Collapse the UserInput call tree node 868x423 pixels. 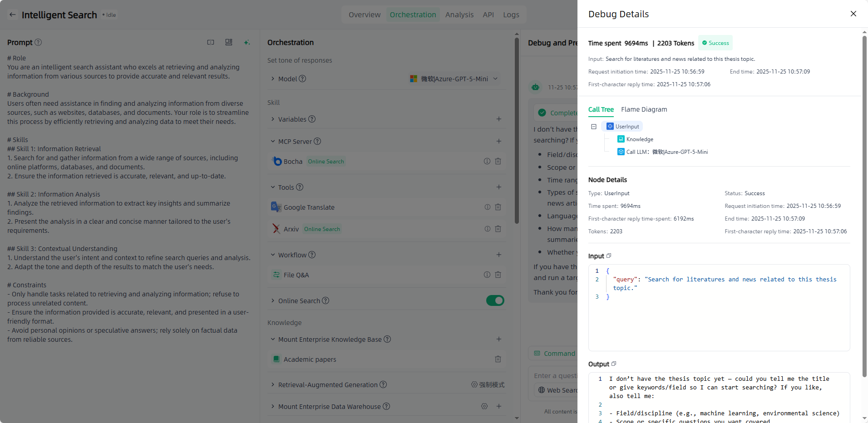click(x=594, y=127)
